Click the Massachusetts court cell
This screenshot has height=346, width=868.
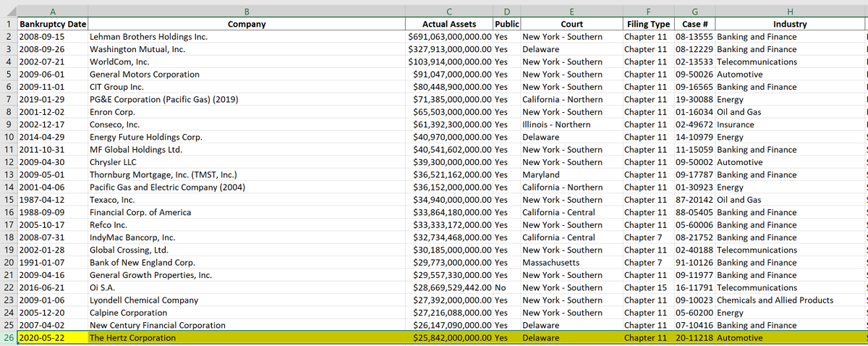click(571, 262)
